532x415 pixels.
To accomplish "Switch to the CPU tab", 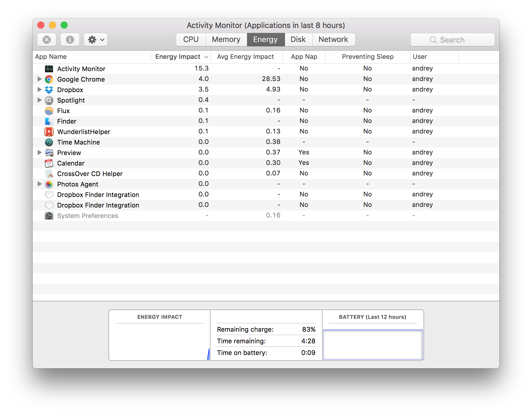I will tap(191, 40).
